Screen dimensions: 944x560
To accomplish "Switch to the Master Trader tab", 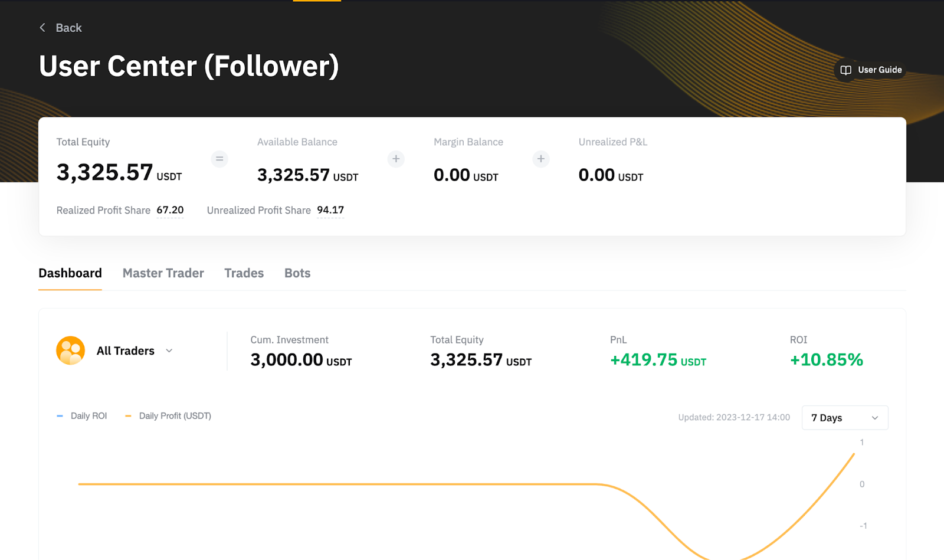I will tap(163, 273).
